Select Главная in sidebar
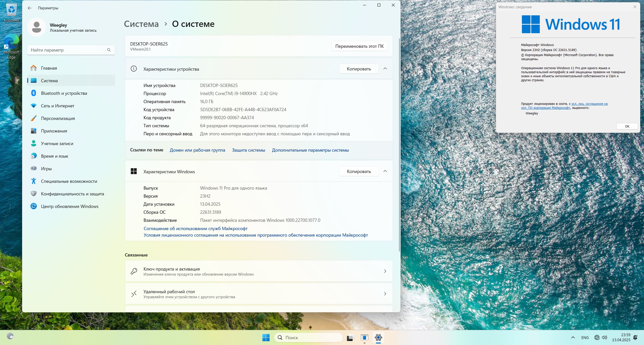 [49, 68]
